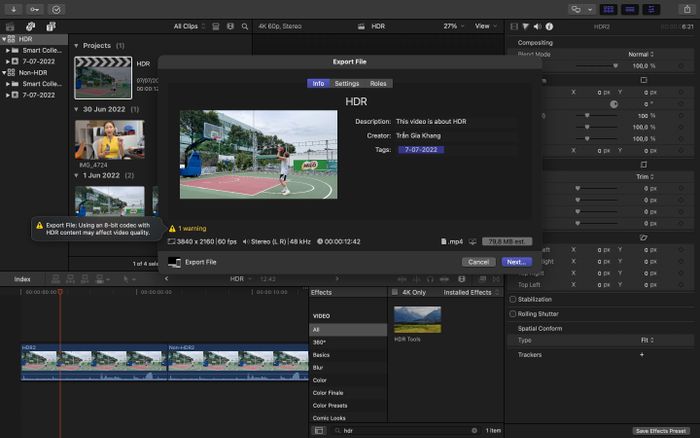Collapse the HDR library tree
Viewport: 700px width, 438px height.
tap(4, 39)
